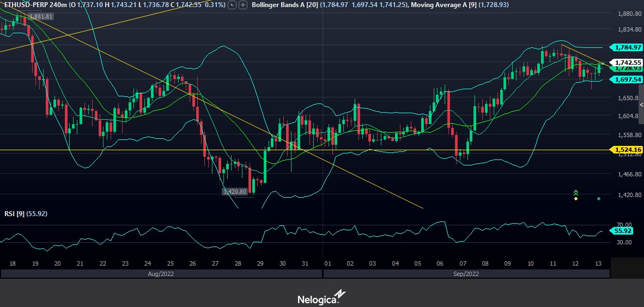
Task: Click the 1,420.80 low price label on chart
Action: click(x=235, y=192)
